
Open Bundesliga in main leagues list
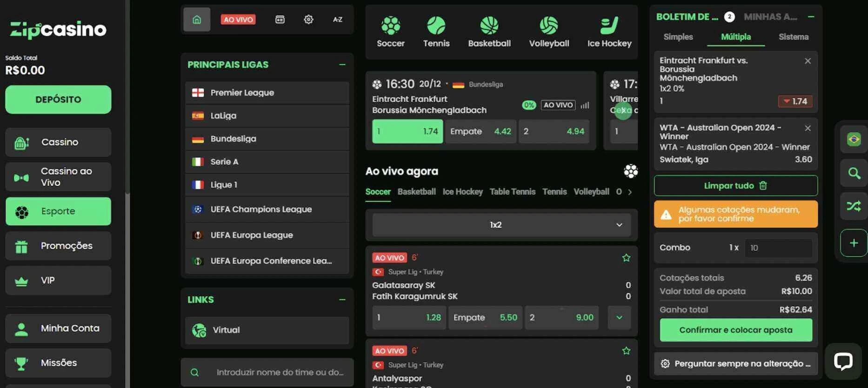[x=267, y=139]
